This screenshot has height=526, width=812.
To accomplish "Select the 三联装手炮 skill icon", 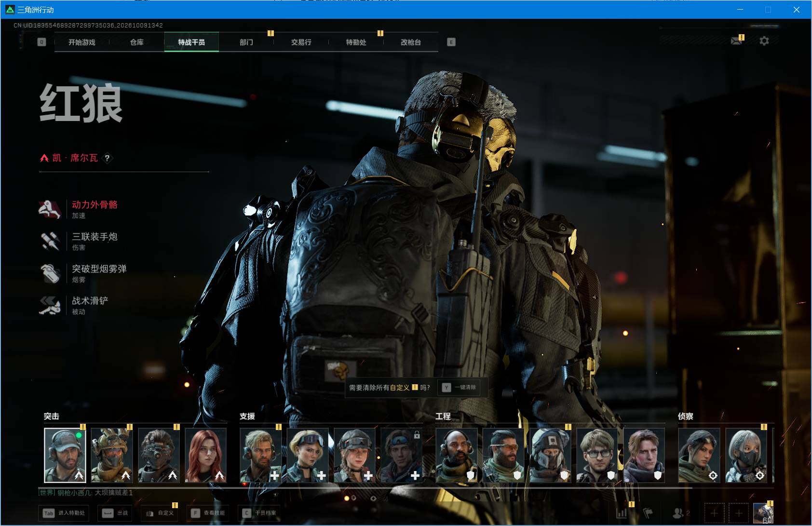I will [50, 241].
